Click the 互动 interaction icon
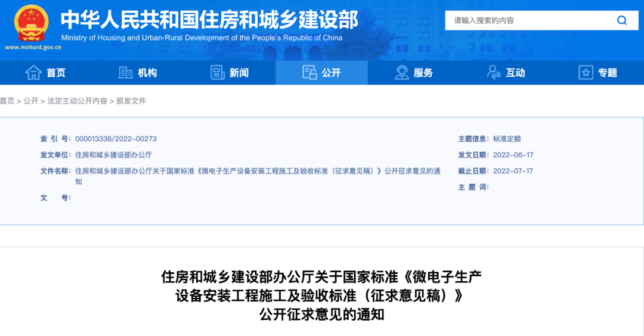 [x=494, y=73]
